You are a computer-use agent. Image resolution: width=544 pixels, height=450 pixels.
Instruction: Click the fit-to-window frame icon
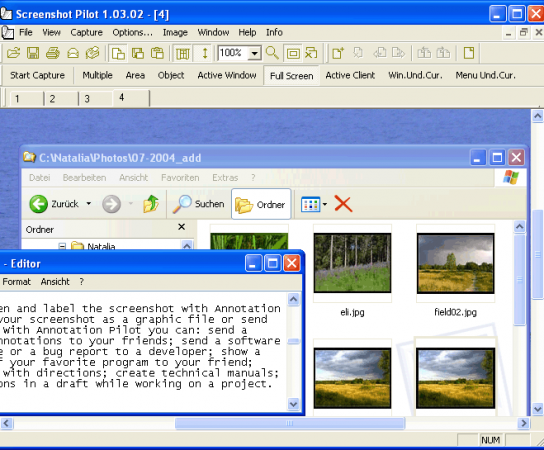tap(293, 53)
